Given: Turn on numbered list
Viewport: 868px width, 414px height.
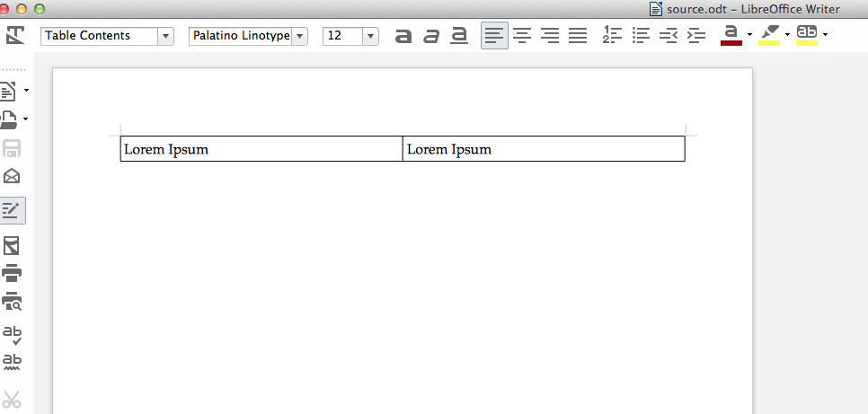Looking at the screenshot, I should click(612, 36).
